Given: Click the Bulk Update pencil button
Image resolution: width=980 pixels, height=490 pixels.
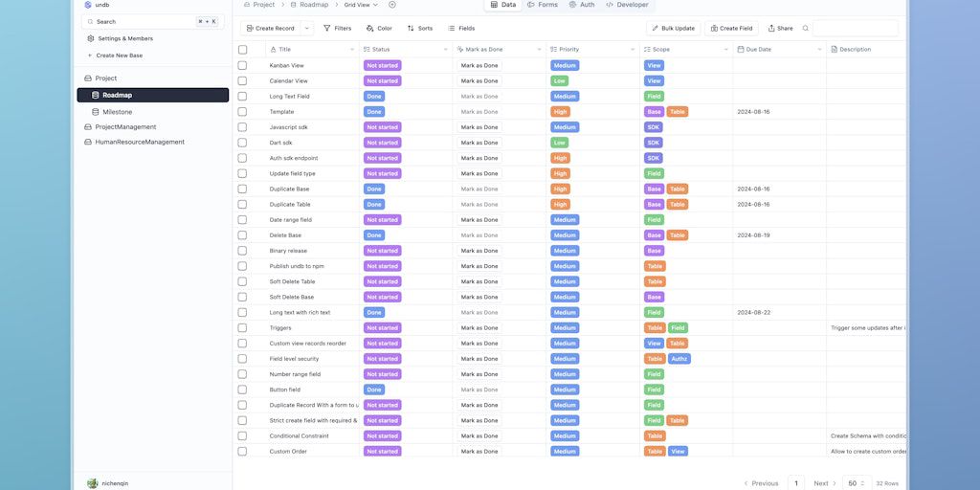Looking at the screenshot, I should click(673, 29).
